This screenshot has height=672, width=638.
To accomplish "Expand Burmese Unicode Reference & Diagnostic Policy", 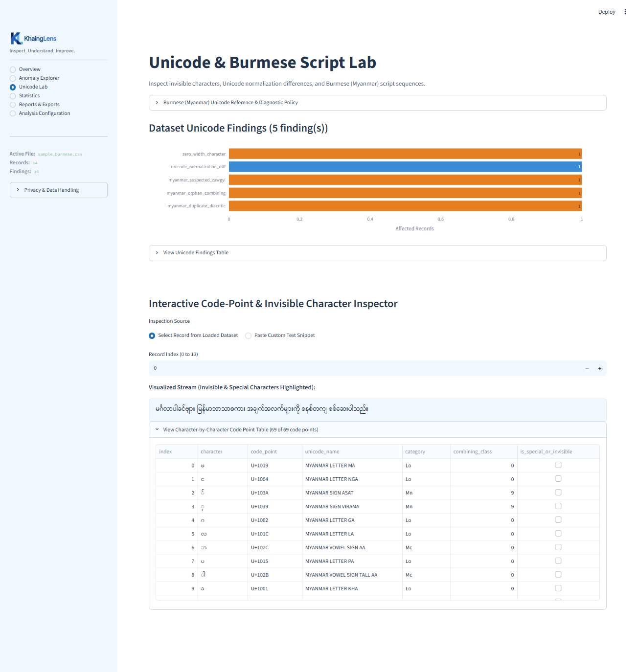I will 378,103.
